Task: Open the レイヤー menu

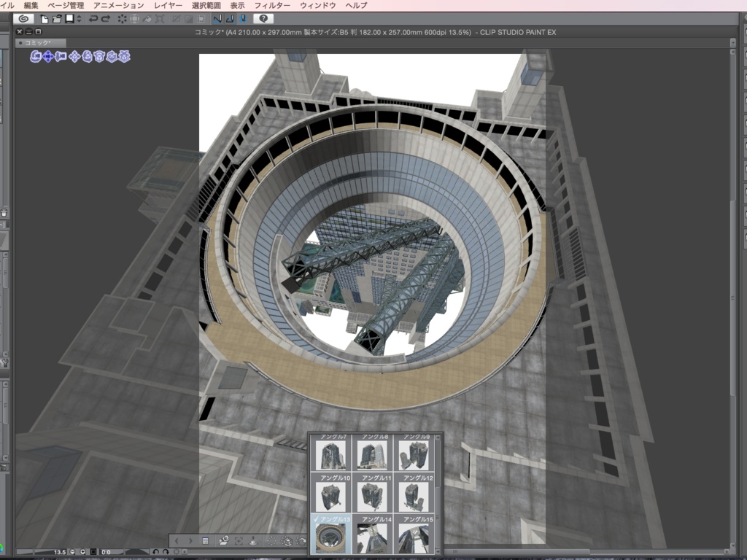Action: (x=169, y=5)
